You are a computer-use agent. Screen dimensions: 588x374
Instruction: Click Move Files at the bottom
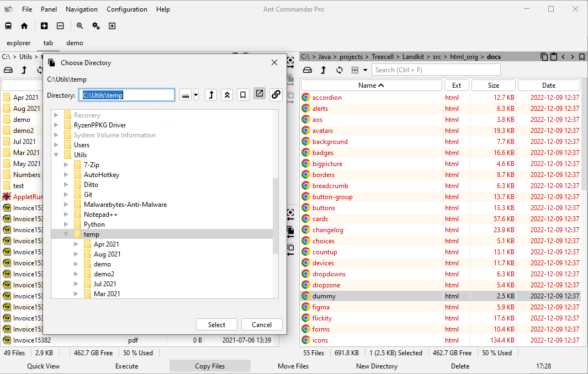[x=293, y=366]
